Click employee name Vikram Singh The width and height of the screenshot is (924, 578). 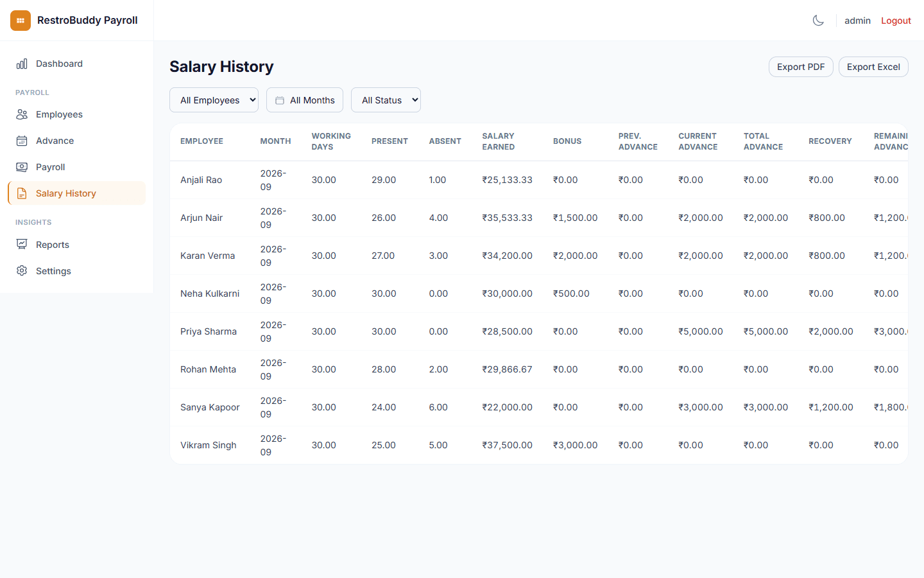208,445
